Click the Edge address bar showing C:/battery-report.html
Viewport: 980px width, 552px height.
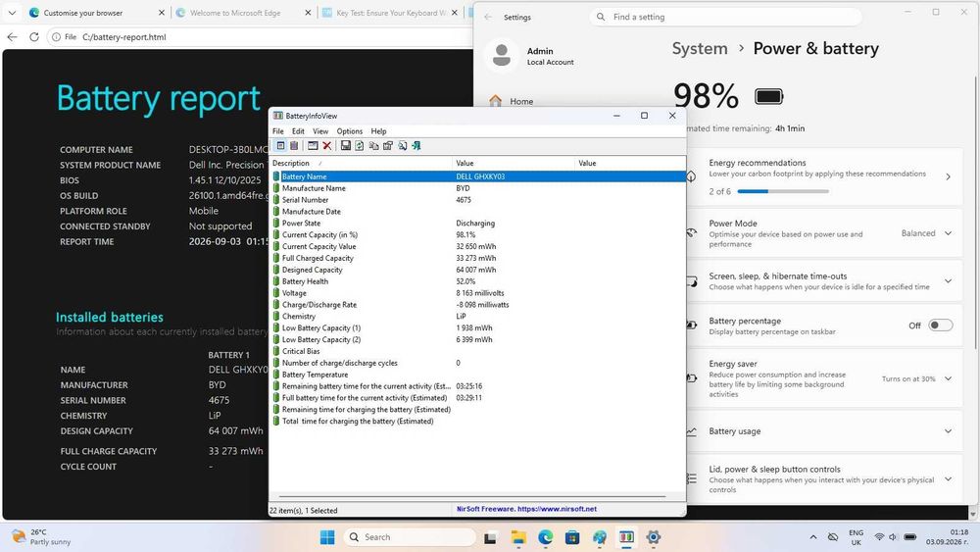tap(260, 37)
